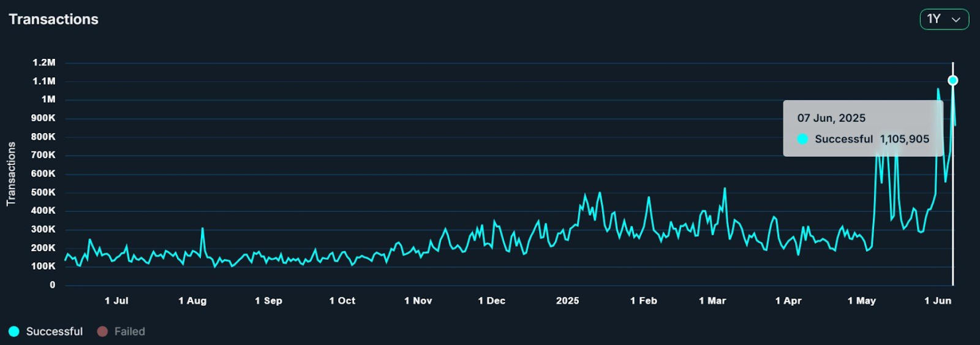Click the 0 y-axis label
980x345 pixels.
[52, 285]
